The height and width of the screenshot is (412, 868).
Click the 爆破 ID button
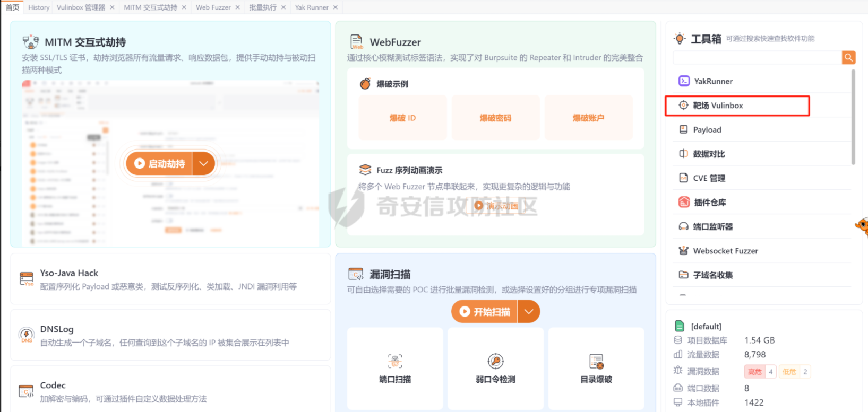[403, 118]
